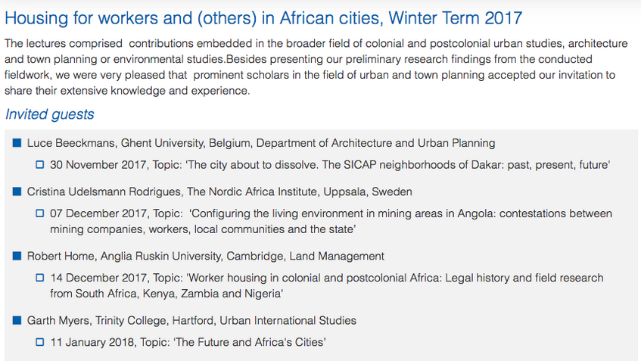The image size is (641, 364).
Task: Click the blue bullet beside Luce Beeckmans
Action: click(x=17, y=143)
